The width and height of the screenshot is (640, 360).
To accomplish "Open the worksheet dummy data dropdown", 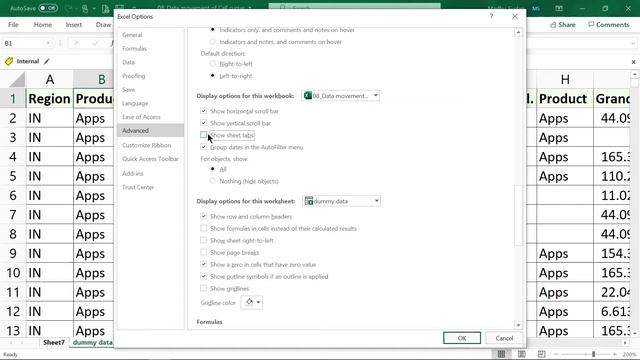I will click(x=342, y=201).
